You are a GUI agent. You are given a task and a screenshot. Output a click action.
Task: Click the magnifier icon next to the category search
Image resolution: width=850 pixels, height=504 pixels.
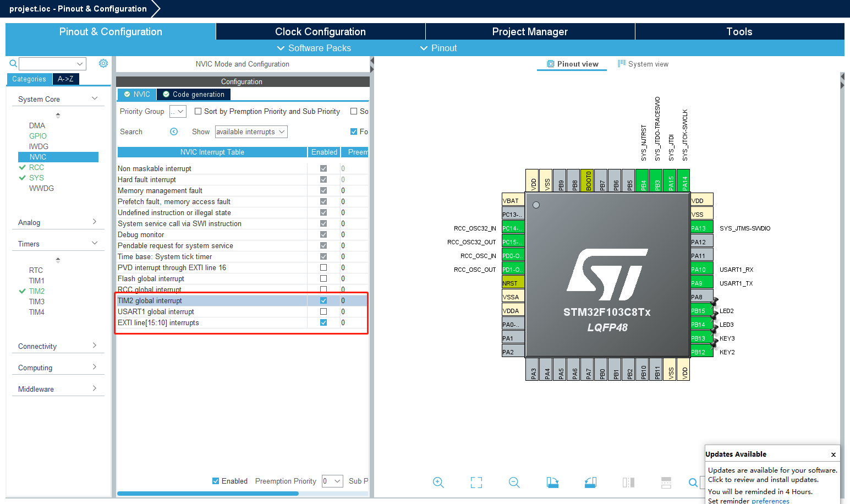(13, 64)
